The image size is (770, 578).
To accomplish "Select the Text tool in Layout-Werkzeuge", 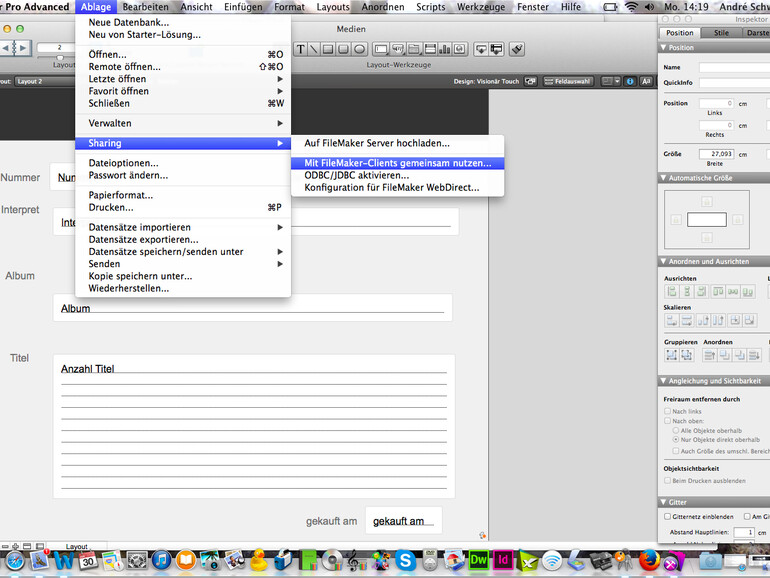I will coord(300,49).
